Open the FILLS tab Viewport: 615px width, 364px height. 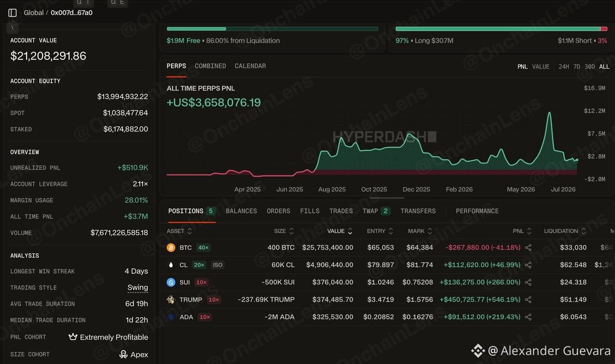pyautogui.click(x=310, y=211)
